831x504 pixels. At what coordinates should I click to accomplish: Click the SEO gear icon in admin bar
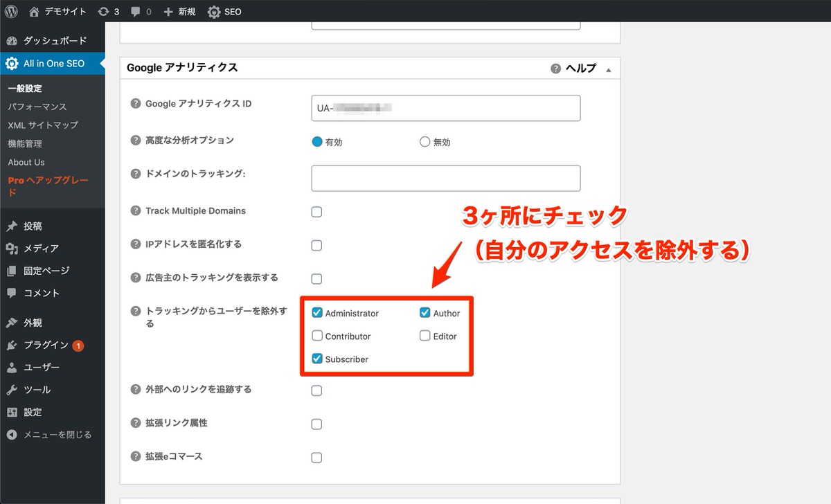point(214,12)
